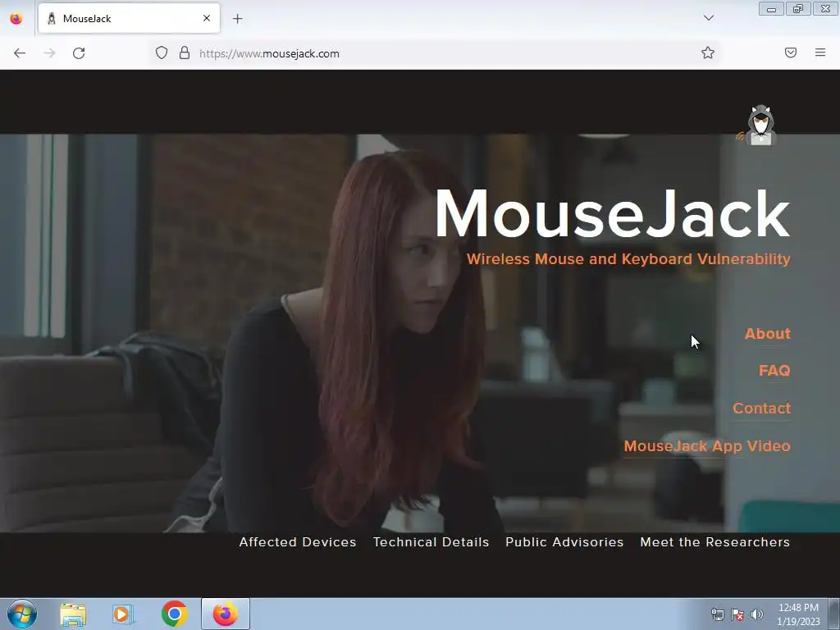Go back with the browser back arrow
This screenshot has width=840, height=630.
20,53
